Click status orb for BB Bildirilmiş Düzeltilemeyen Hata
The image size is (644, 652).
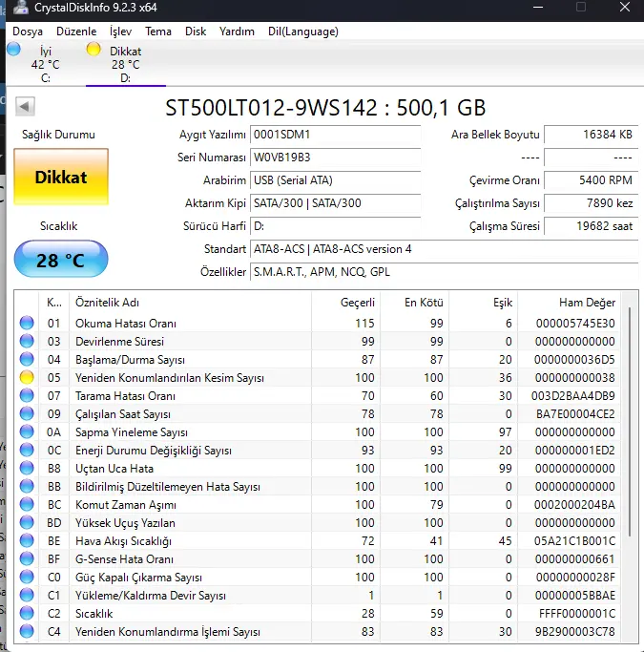click(x=27, y=487)
